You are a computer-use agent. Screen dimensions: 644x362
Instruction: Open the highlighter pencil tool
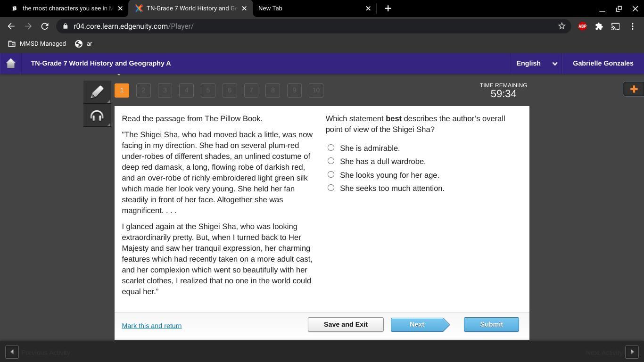click(x=97, y=92)
